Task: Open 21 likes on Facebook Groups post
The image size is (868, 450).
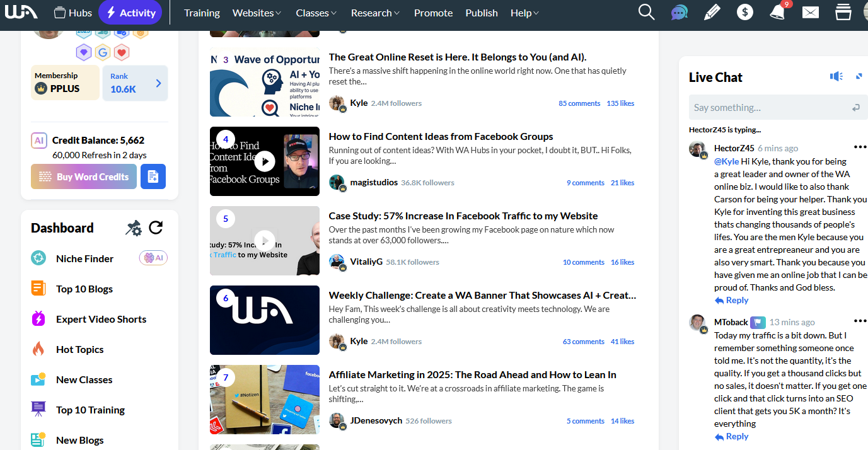Action: click(x=623, y=183)
